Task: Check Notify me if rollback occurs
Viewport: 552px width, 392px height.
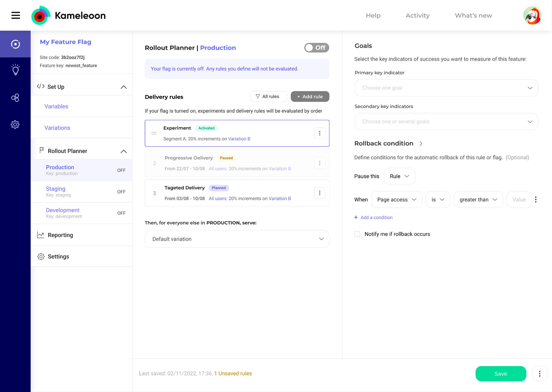Action: [357, 234]
